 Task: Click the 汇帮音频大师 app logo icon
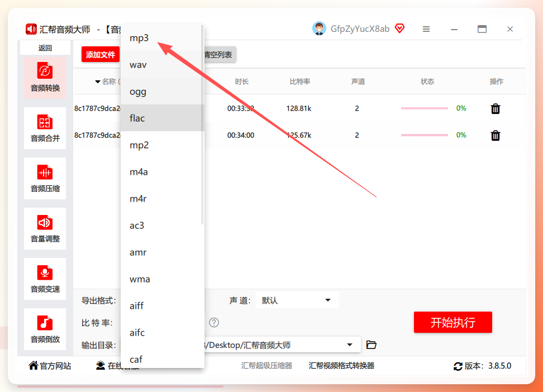(x=31, y=29)
